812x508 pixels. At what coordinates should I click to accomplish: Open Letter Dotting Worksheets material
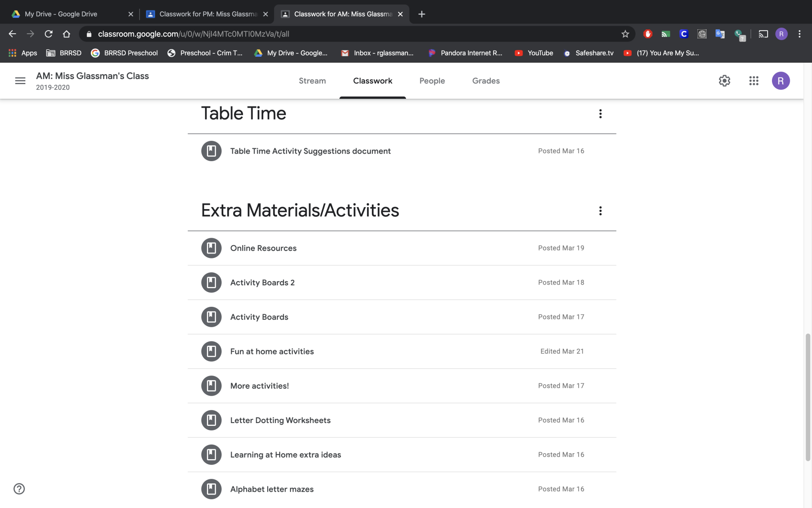coord(280,420)
